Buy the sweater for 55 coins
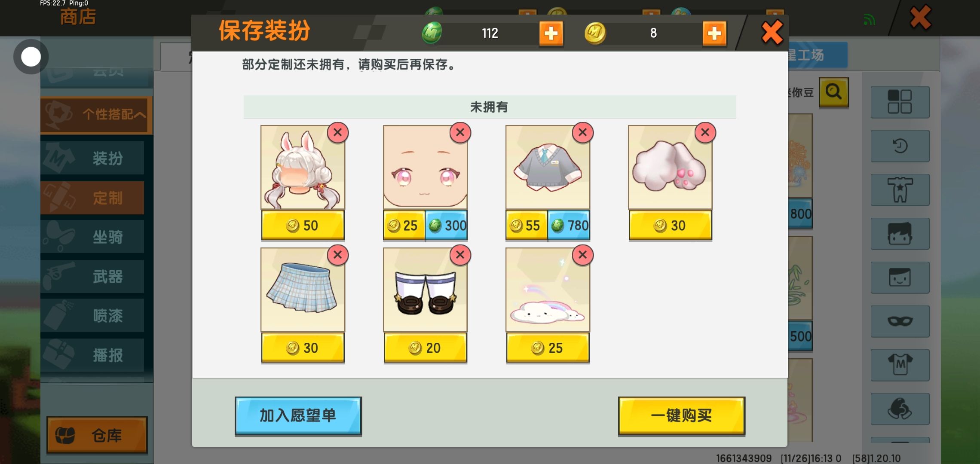 (527, 225)
